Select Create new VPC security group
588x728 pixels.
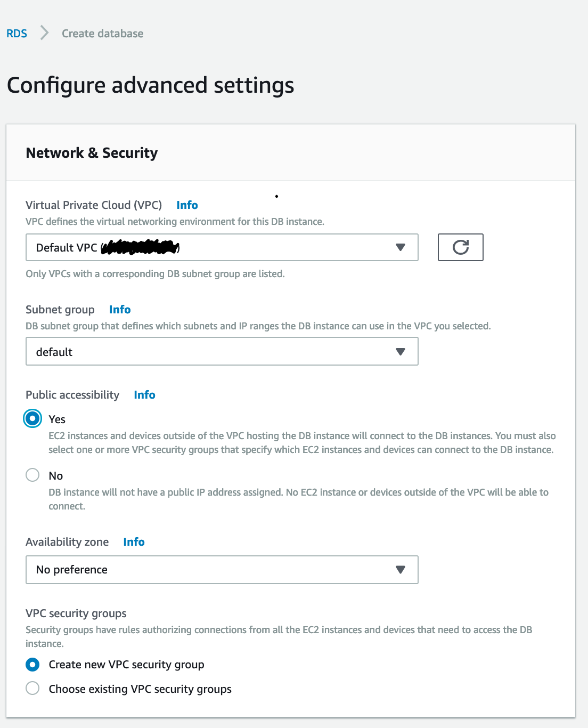[x=32, y=665]
